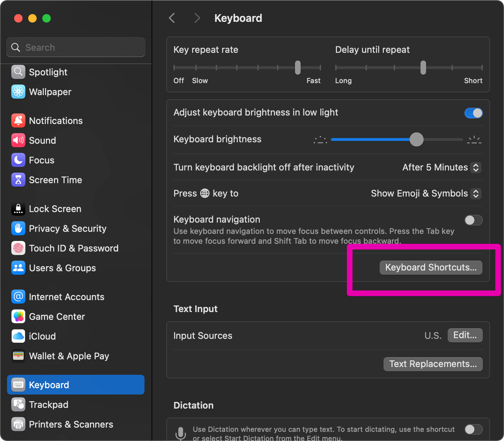The image size is (504, 441).
Task: Click the Sound label in sidebar
Action: point(42,140)
